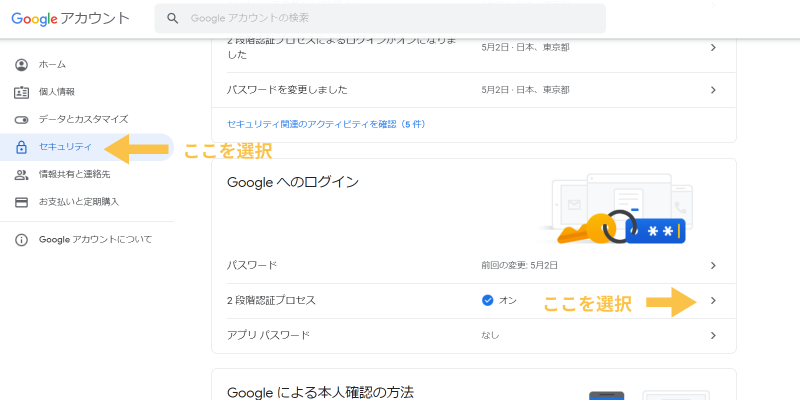Click the Google による本人確認の方法 heading
The height and width of the screenshot is (400, 801).
coord(320,393)
